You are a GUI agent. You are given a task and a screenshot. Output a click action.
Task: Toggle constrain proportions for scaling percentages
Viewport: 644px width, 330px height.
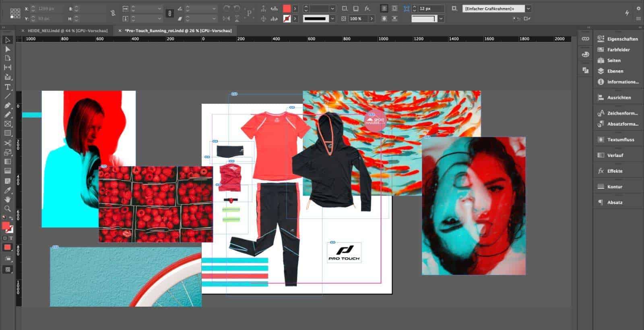[169, 13]
